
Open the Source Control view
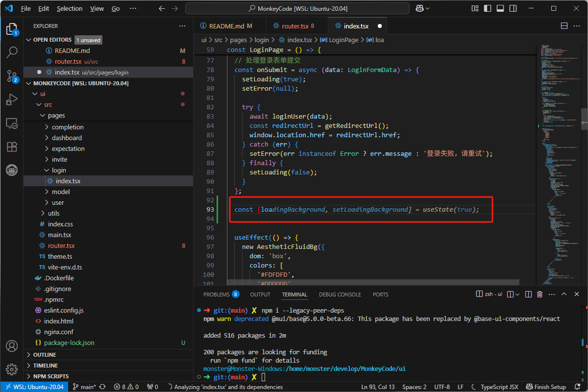coord(12,75)
